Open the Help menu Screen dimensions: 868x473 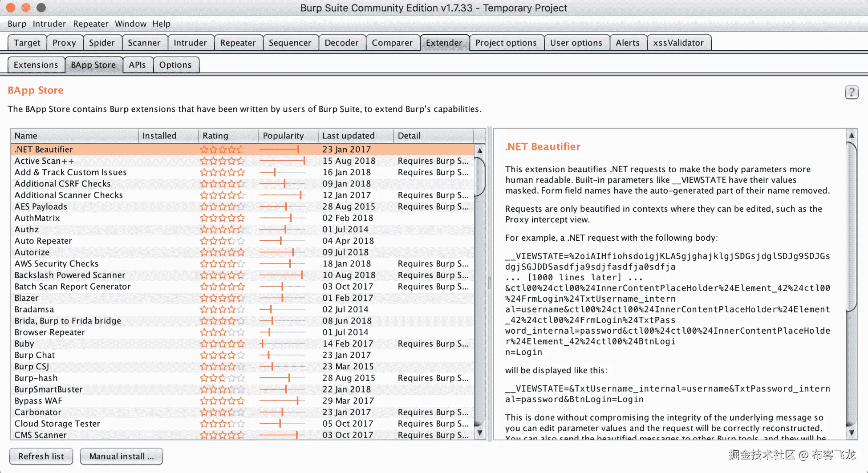(x=161, y=24)
